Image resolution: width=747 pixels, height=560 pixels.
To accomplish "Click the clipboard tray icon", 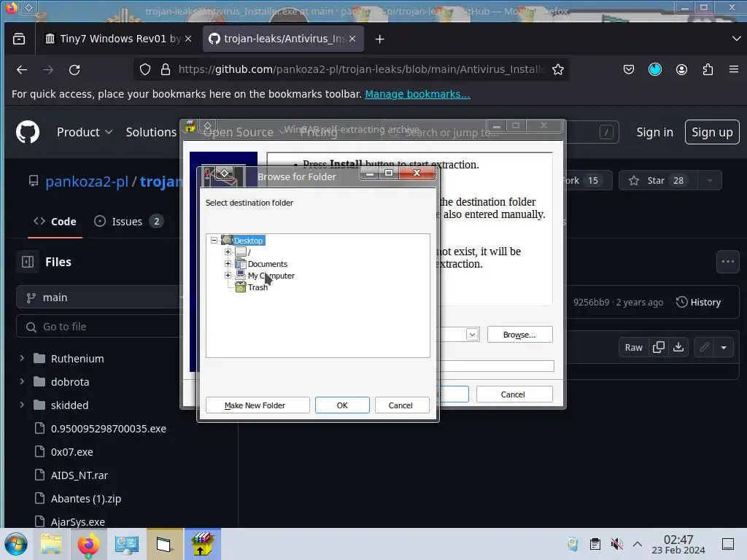I will [x=595, y=544].
